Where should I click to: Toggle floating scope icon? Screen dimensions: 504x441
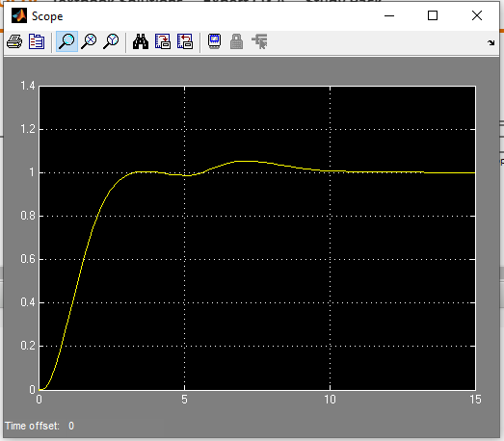(214, 41)
